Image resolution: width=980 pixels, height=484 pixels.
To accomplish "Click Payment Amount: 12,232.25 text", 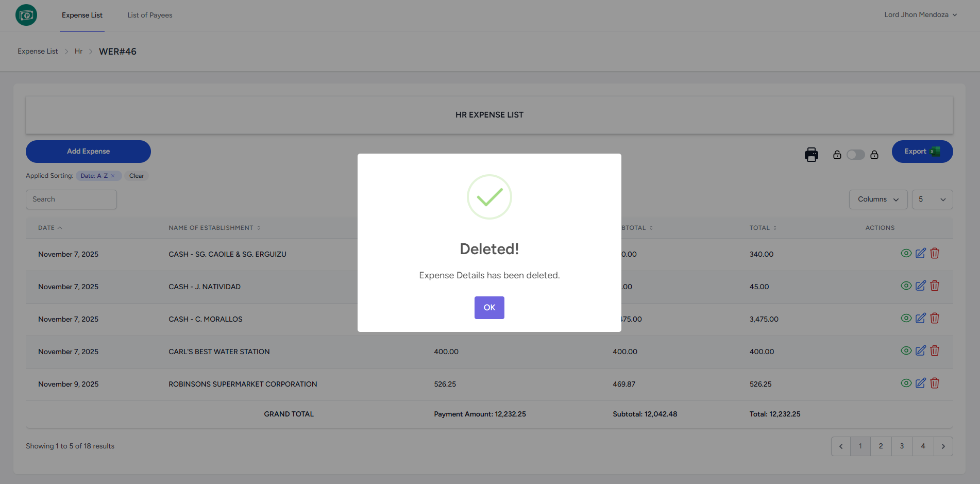I will tap(480, 414).
